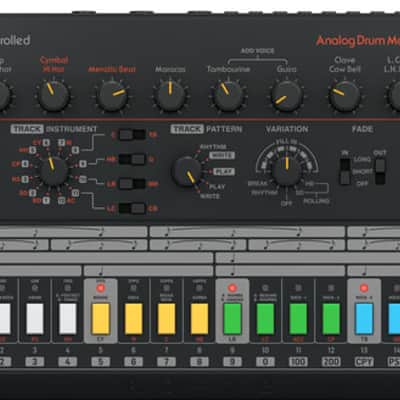Click the number 7 key badge

166,362
